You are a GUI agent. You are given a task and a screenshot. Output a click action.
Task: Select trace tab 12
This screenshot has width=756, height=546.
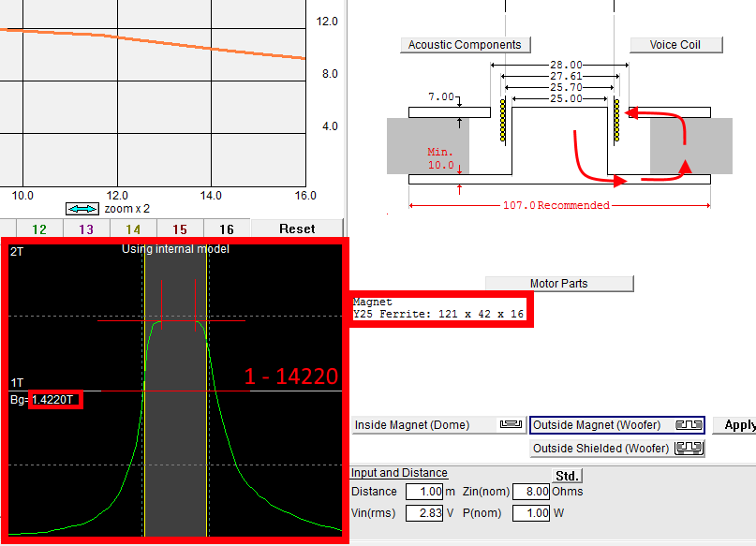[39, 229]
